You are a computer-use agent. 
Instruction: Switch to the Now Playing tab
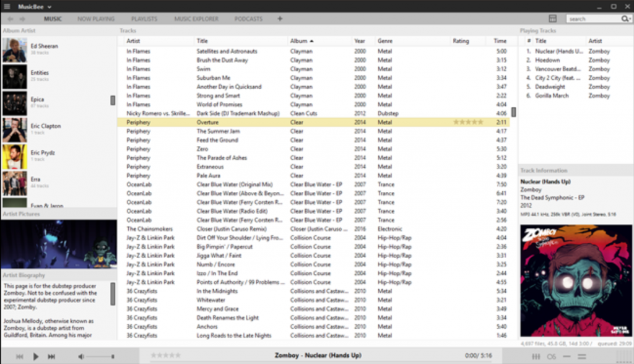pos(96,19)
